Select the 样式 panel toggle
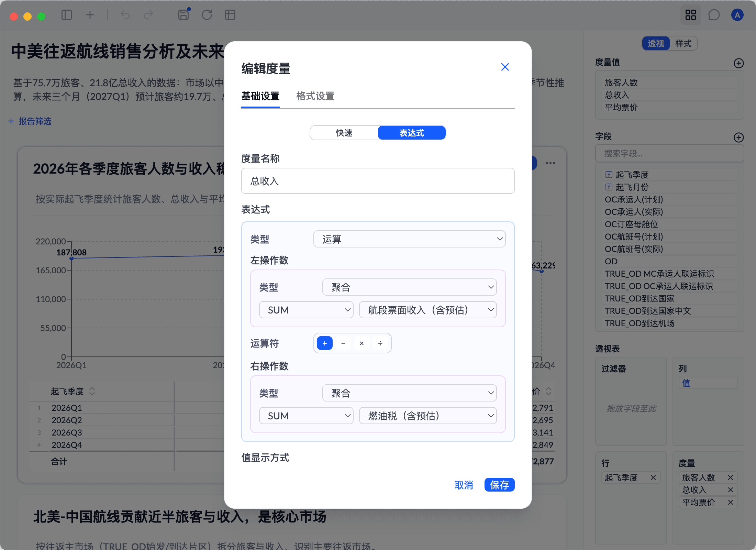 point(683,44)
